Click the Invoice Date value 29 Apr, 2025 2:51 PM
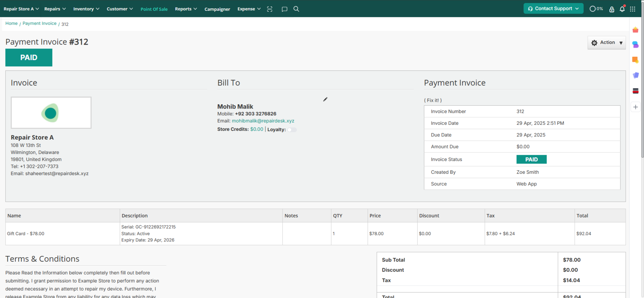644x298 pixels. (x=540, y=123)
